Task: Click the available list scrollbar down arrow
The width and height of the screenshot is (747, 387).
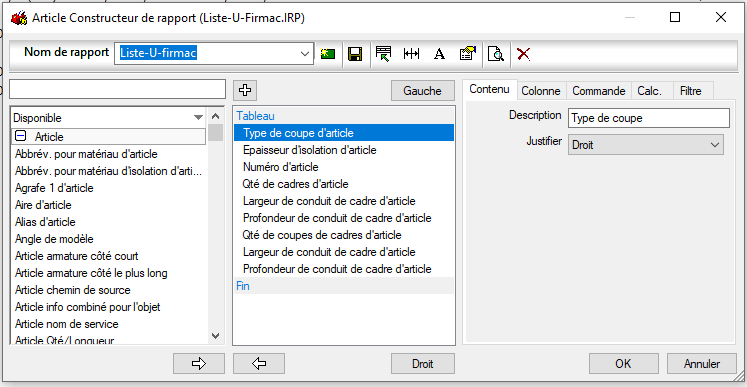Action: click(215, 336)
